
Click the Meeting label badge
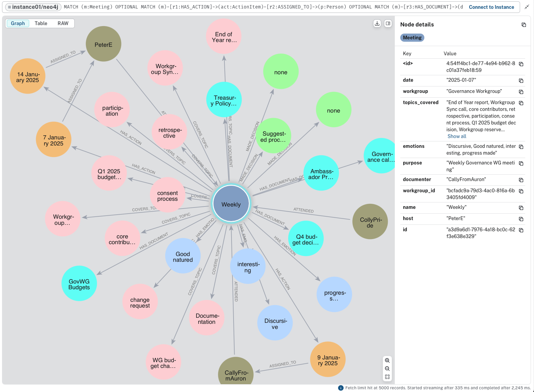412,38
